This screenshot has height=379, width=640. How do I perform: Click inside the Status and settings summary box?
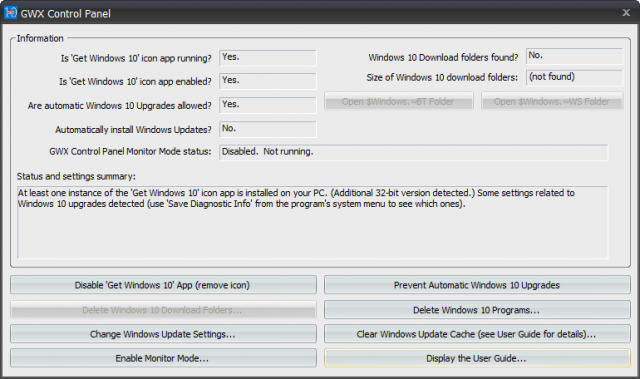[312, 222]
